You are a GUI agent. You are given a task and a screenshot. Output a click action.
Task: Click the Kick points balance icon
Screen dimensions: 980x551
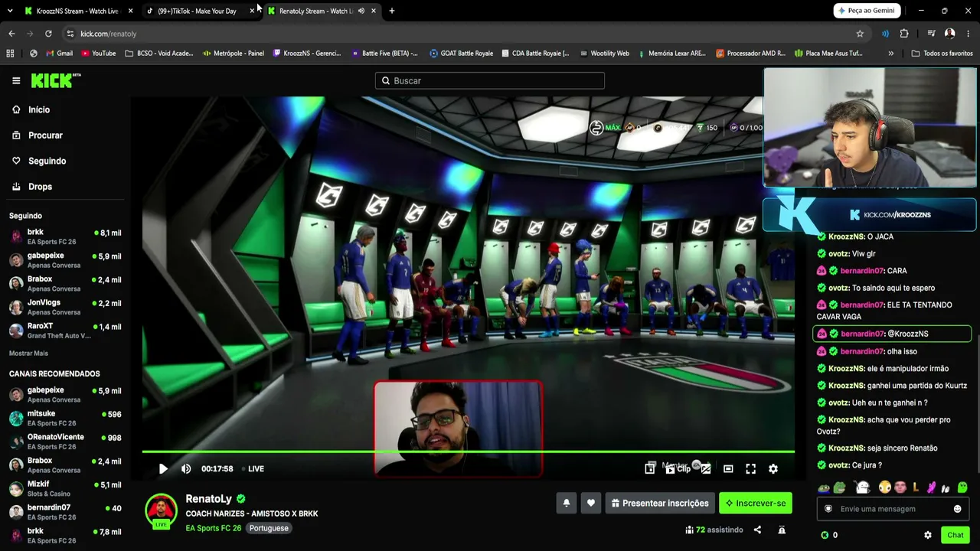click(825, 535)
